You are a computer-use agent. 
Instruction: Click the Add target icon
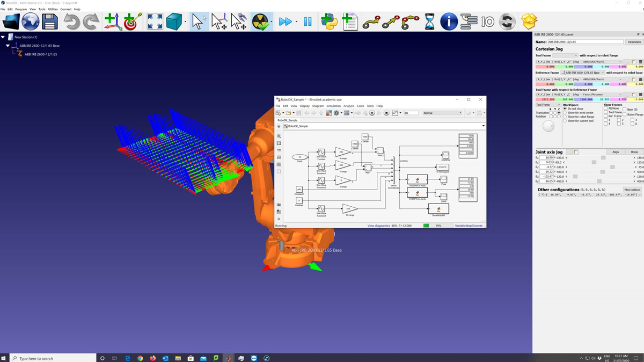point(133,22)
